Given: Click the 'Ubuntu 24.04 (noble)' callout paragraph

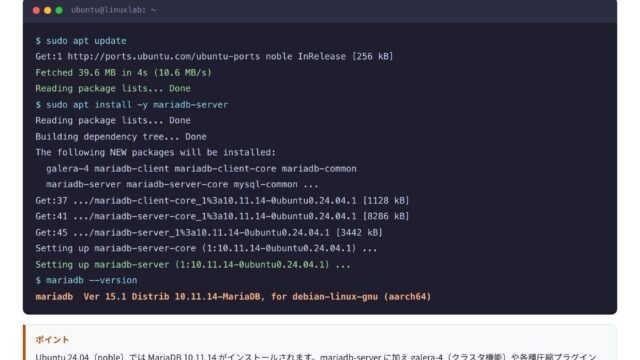Looking at the screenshot, I should [x=316, y=357].
